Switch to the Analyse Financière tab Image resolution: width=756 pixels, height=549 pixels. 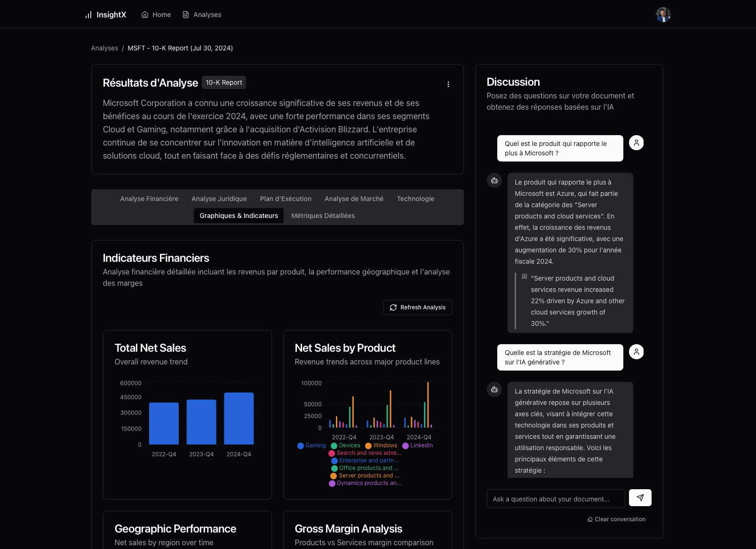149,199
